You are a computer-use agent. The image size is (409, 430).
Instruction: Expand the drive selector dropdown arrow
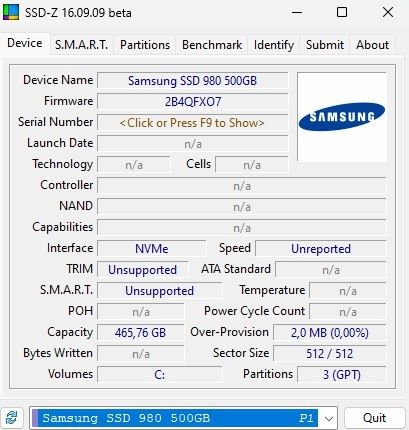point(328,418)
